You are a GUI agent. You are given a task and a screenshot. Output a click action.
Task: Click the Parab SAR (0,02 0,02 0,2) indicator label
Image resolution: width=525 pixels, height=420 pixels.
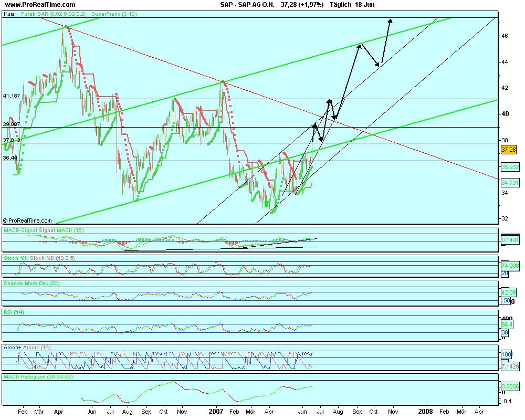pos(54,14)
